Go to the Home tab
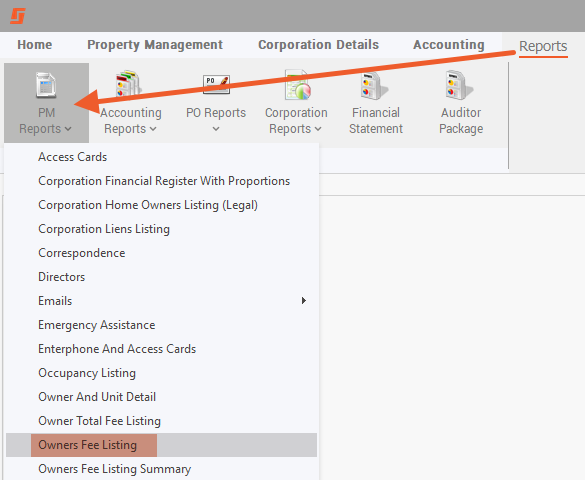The width and height of the screenshot is (585, 480). 35,45
